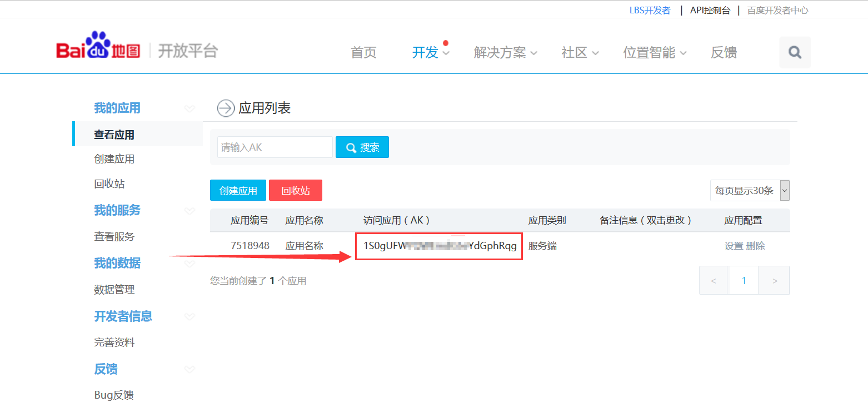The height and width of the screenshot is (417, 868).
Task: Collapse the 我的数据 section chevron
Action: (189, 263)
